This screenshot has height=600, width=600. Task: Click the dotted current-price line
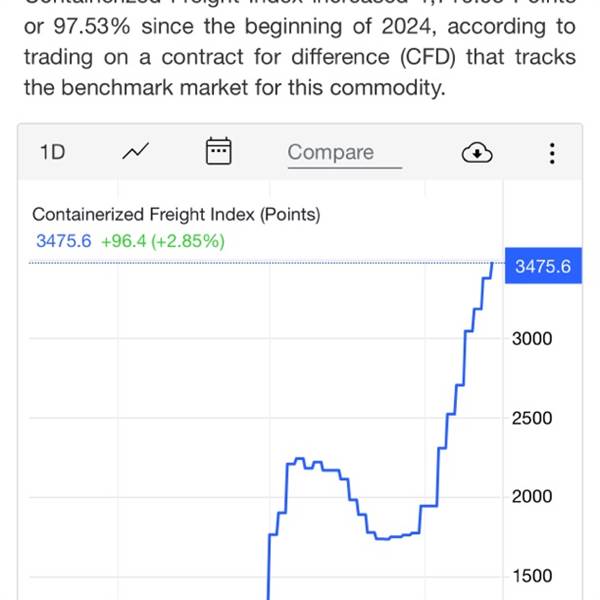click(x=260, y=263)
